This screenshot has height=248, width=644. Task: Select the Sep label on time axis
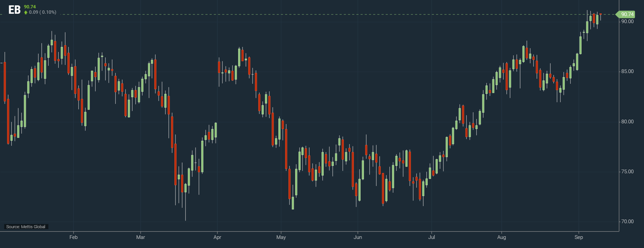[x=579, y=237]
